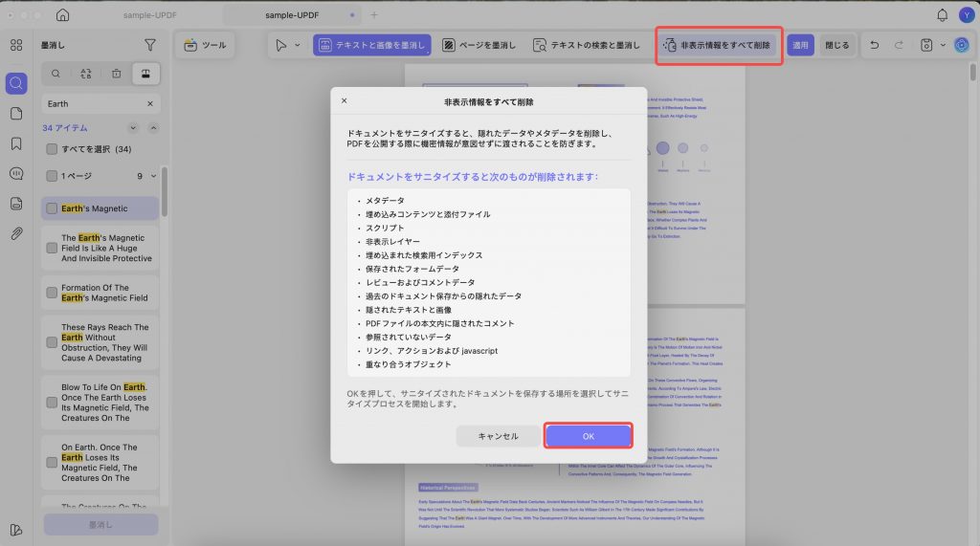Screen dimensions: 980x546
Task: Click the Apply (適用) button
Action: click(800, 45)
